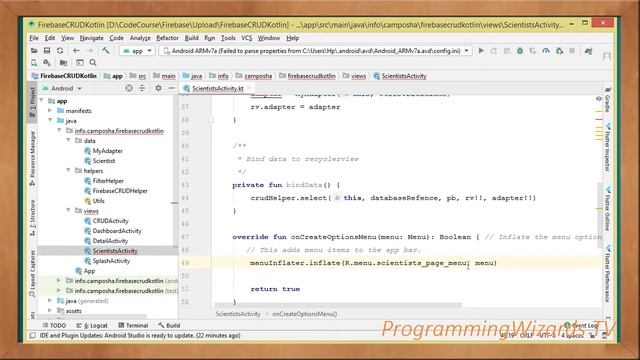Select the ScientistsActivity.kt editor tab
Screen dimensions: 640x360
point(217,88)
